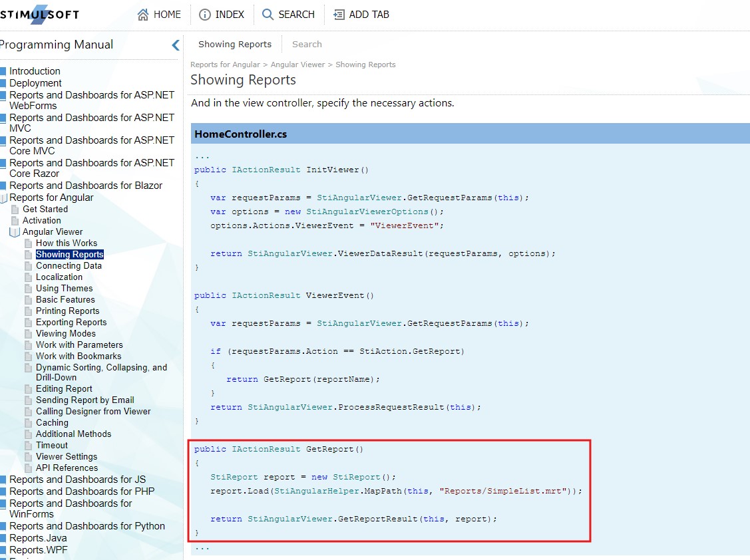750x560 pixels.
Task: Open Activation page
Action: pyautogui.click(x=42, y=220)
